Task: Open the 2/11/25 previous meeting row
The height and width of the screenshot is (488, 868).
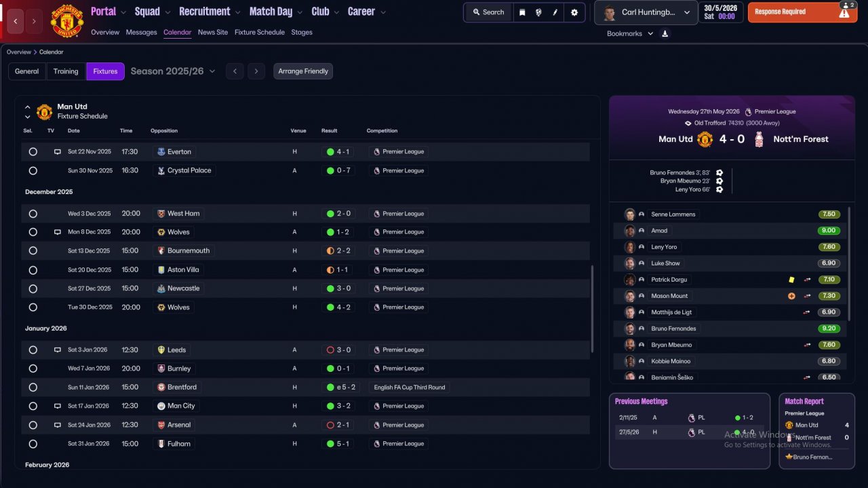Action: point(690,418)
